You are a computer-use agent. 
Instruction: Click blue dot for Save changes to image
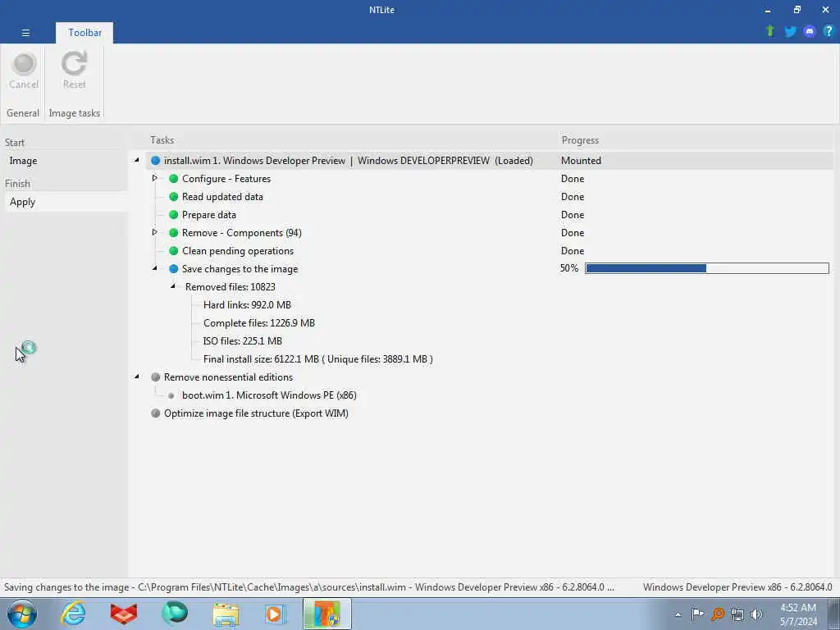click(x=174, y=269)
